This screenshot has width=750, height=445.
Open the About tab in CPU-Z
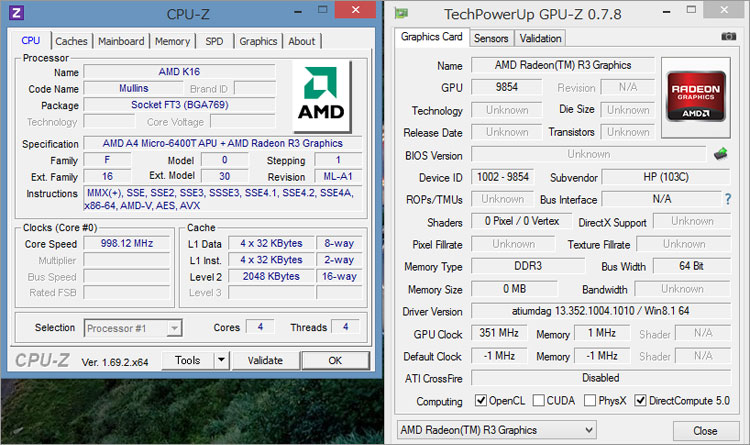pyautogui.click(x=302, y=41)
